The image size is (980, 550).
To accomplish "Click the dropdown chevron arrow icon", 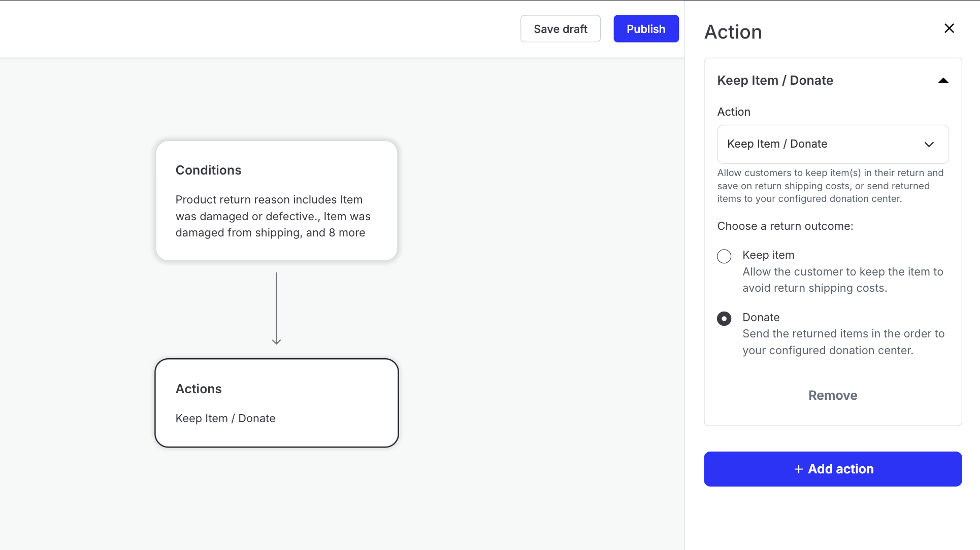I will click(x=929, y=145).
